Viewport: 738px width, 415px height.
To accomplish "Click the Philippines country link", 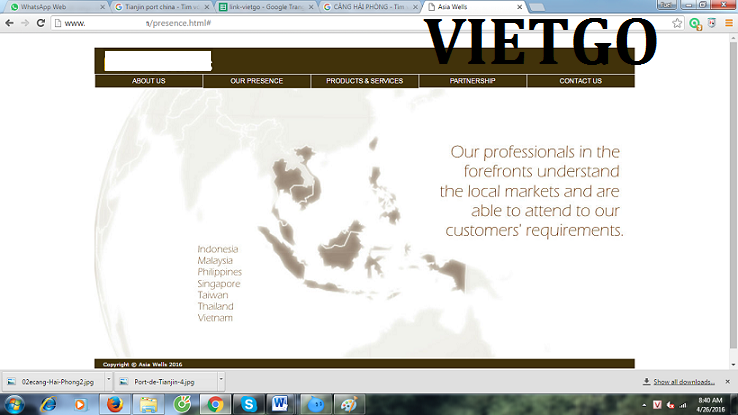I will [219, 272].
